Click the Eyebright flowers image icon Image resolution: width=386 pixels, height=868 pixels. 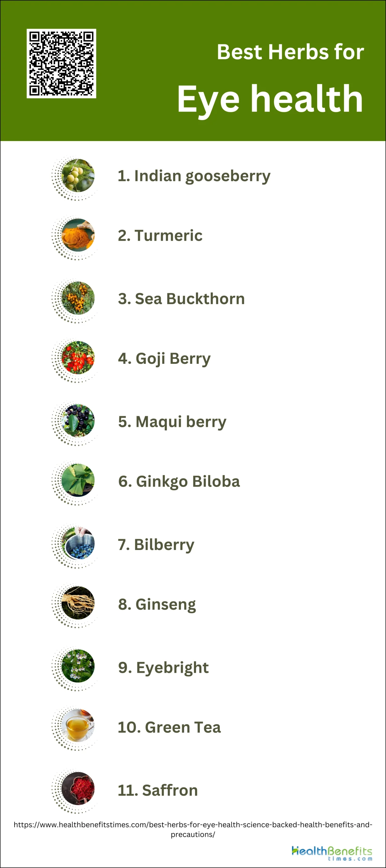pyautogui.click(x=78, y=666)
